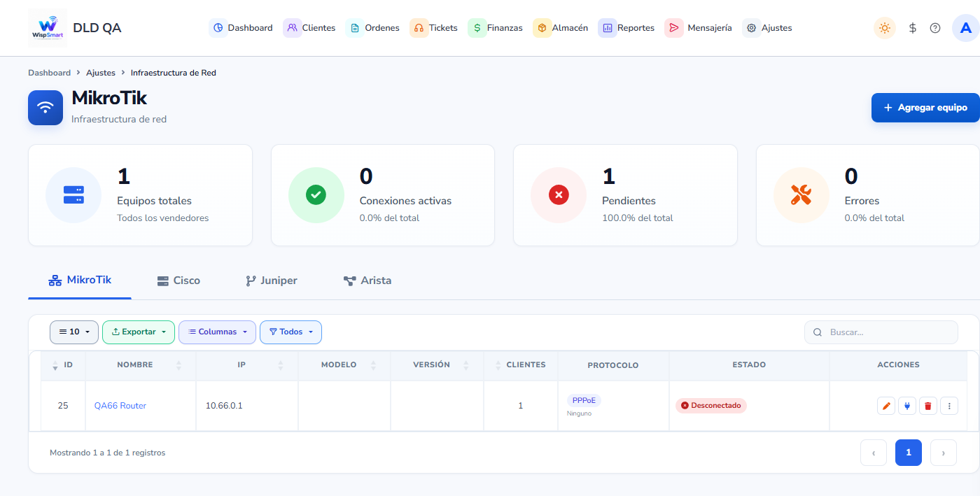Open the Finanzas menu
Viewport: 980px width, 496px height.
496,28
